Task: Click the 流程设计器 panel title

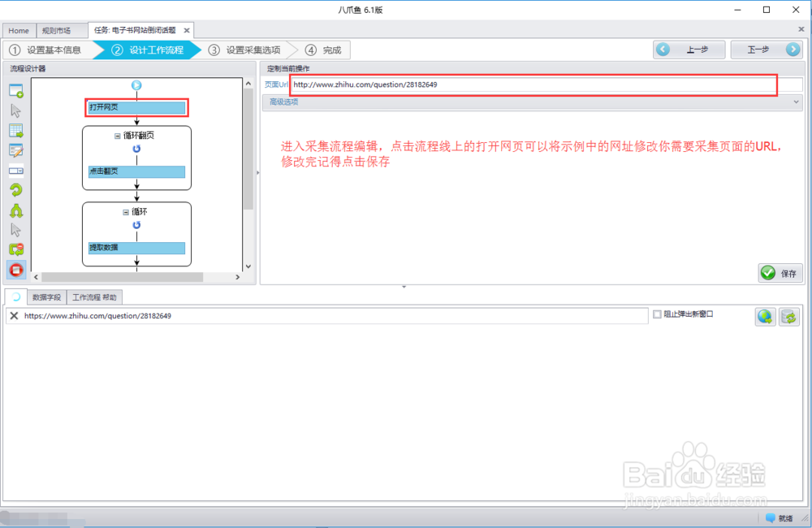Action: click(x=28, y=68)
